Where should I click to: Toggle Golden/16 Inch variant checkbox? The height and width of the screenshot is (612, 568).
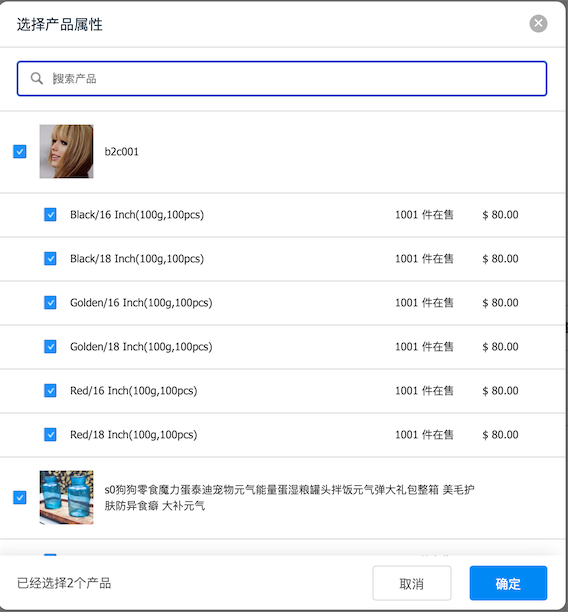pos(50,302)
